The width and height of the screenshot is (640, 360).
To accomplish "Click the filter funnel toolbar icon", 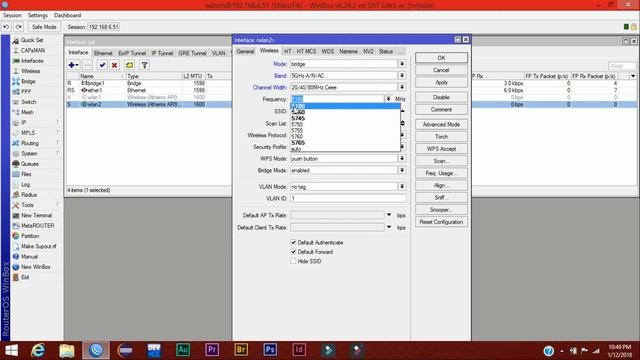I will pos(144,65).
